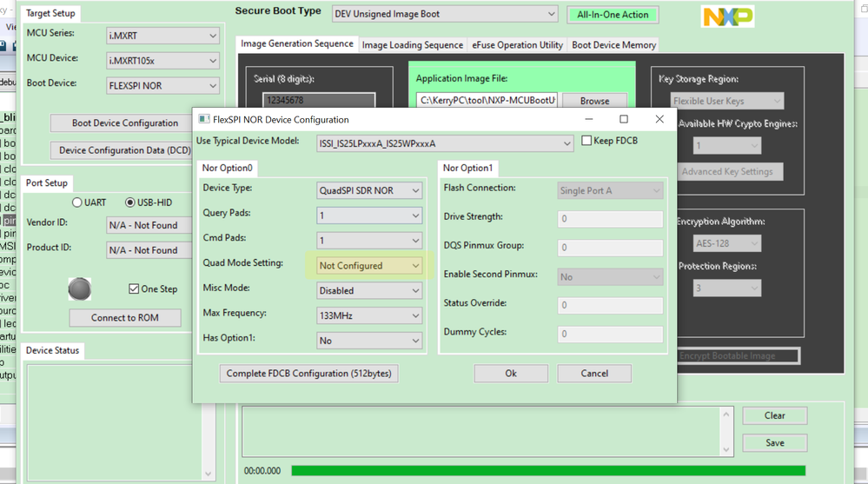Click the Application Image File path field
Viewport: 868px width, 484px height.
[x=487, y=101]
